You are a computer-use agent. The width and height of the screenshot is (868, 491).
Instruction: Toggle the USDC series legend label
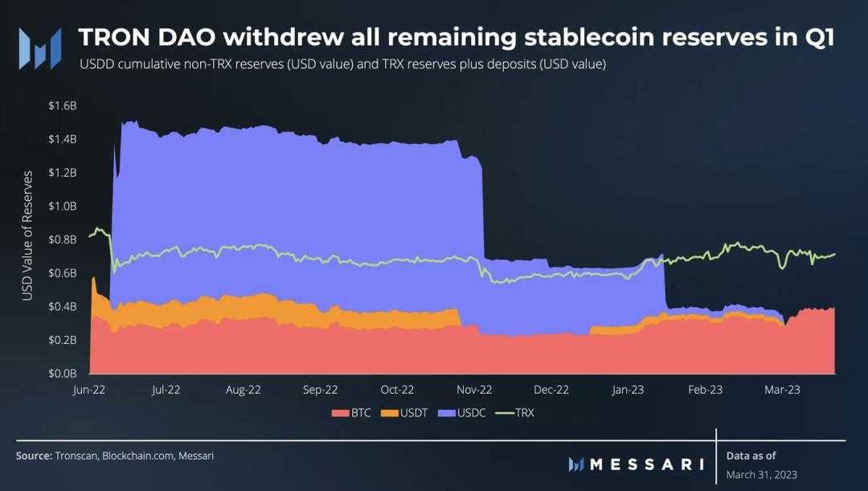coord(469,413)
